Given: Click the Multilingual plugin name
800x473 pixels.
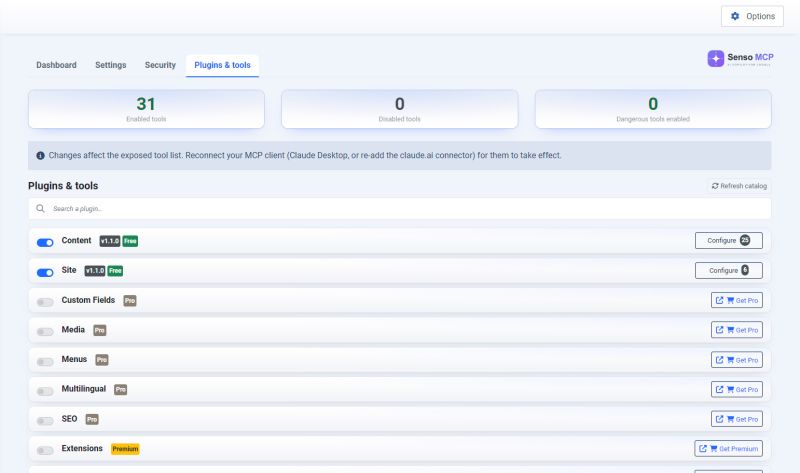Looking at the screenshot, I should (x=84, y=389).
